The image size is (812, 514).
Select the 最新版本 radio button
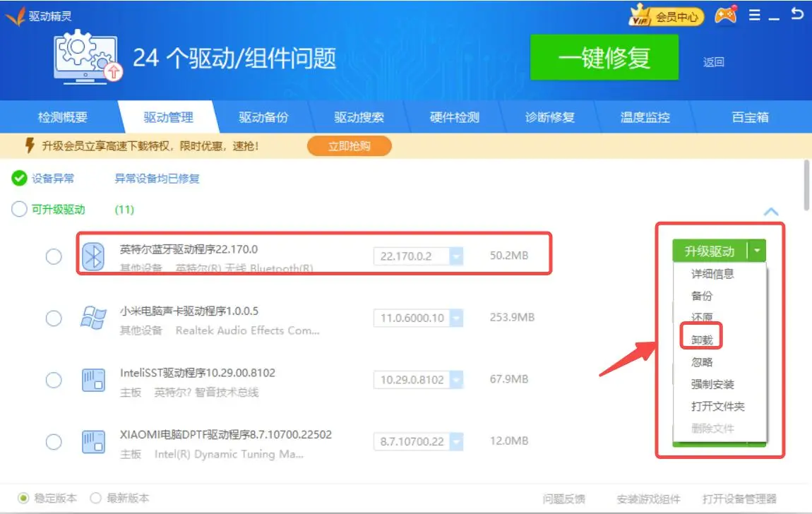[x=96, y=498]
